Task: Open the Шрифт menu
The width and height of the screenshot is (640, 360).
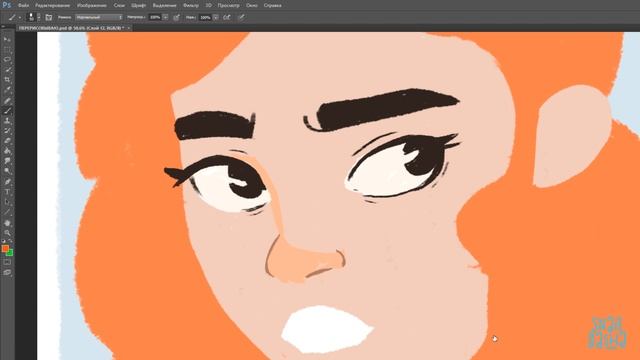Action: (x=139, y=6)
